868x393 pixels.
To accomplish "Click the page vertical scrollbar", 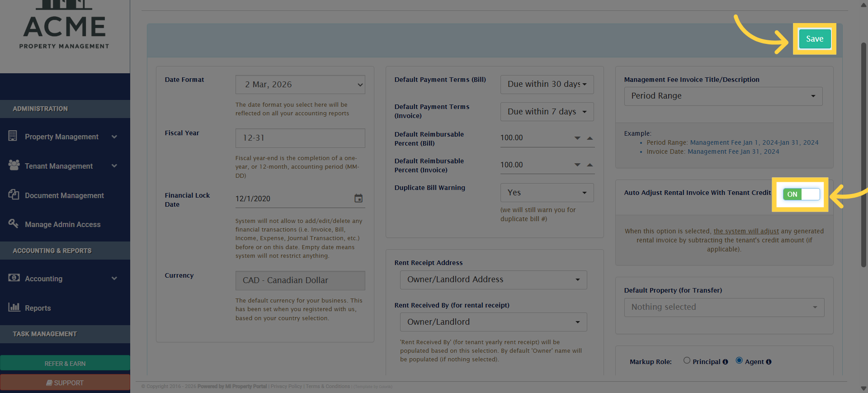I will click(863, 154).
